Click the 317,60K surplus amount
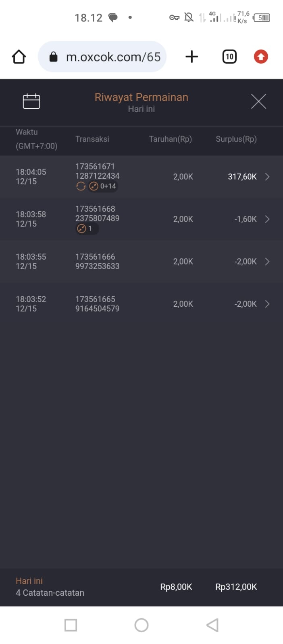This screenshot has width=283, height=644. 242,177
